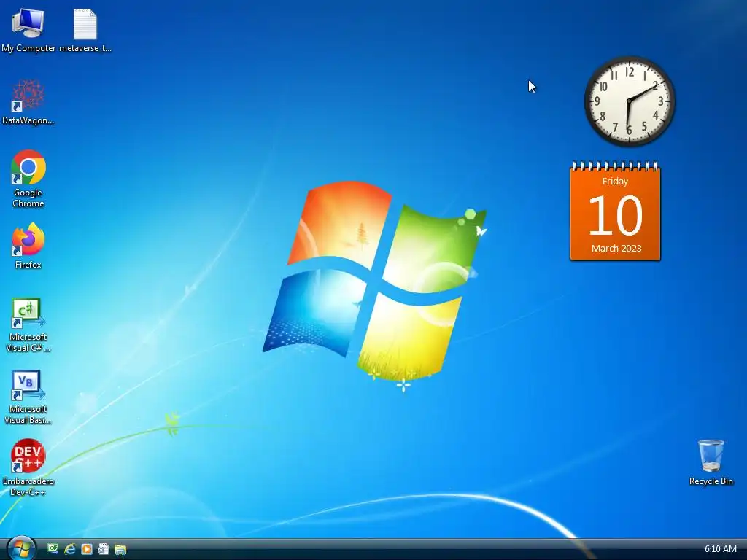Select the Recycle Bin icon
Viewport: 747px width, 560px height.
[x=711, y=462]
